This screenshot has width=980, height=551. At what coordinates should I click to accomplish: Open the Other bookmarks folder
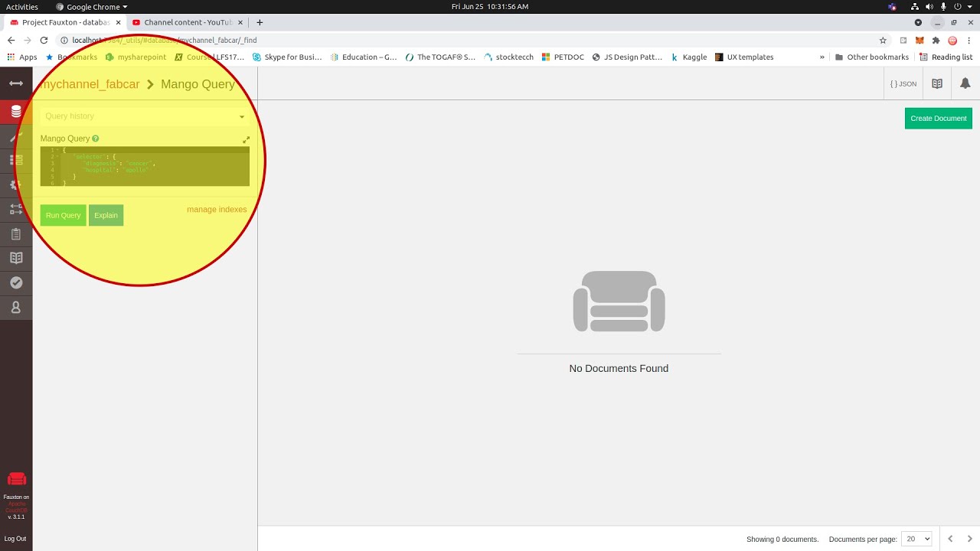click(872, 57)
